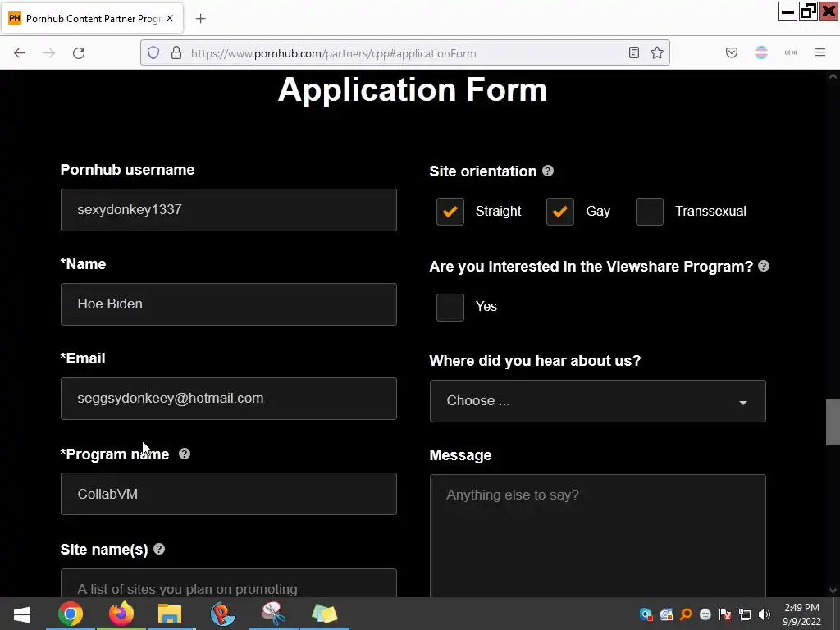Open the tracking protection shield icon
Image resolution: width=840 pixels, height=630 pixels.
[153, 53]
